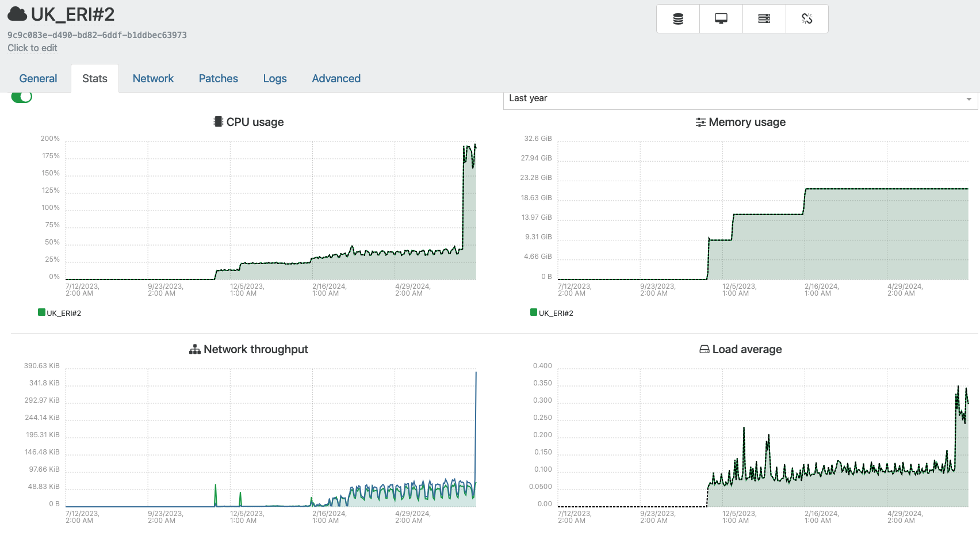Click the broken link icon button

pos(807,19)
